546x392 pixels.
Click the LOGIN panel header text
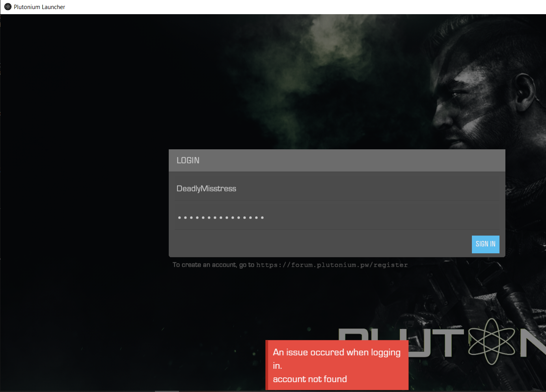click(x=188, y=160)
